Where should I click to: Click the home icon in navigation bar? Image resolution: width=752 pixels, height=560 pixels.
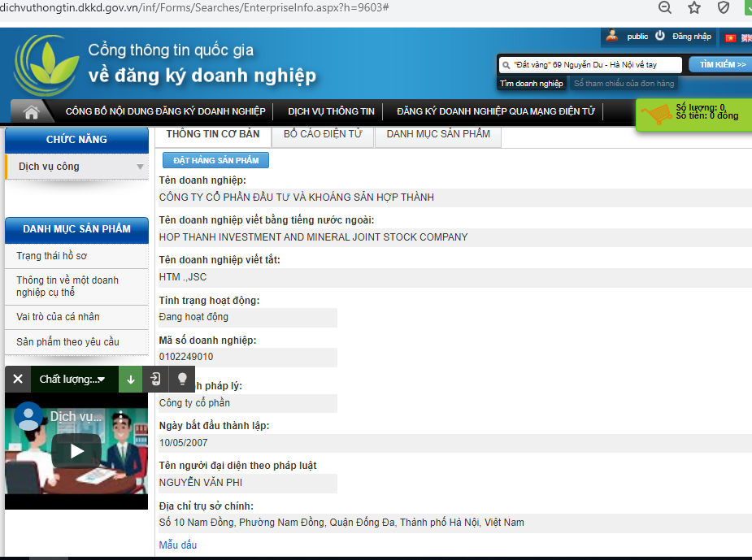click(x=32, y=112)
